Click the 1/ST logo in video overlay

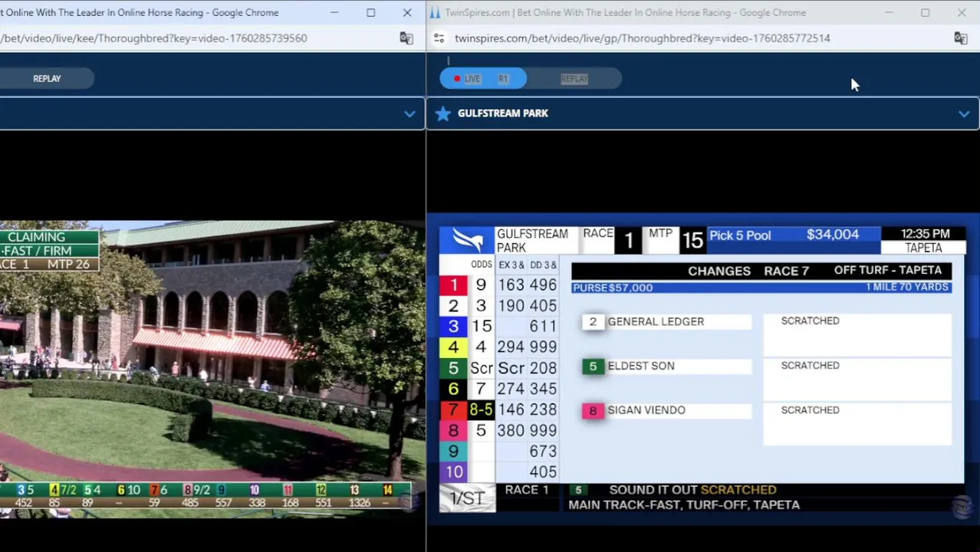[x=467, y=498]
